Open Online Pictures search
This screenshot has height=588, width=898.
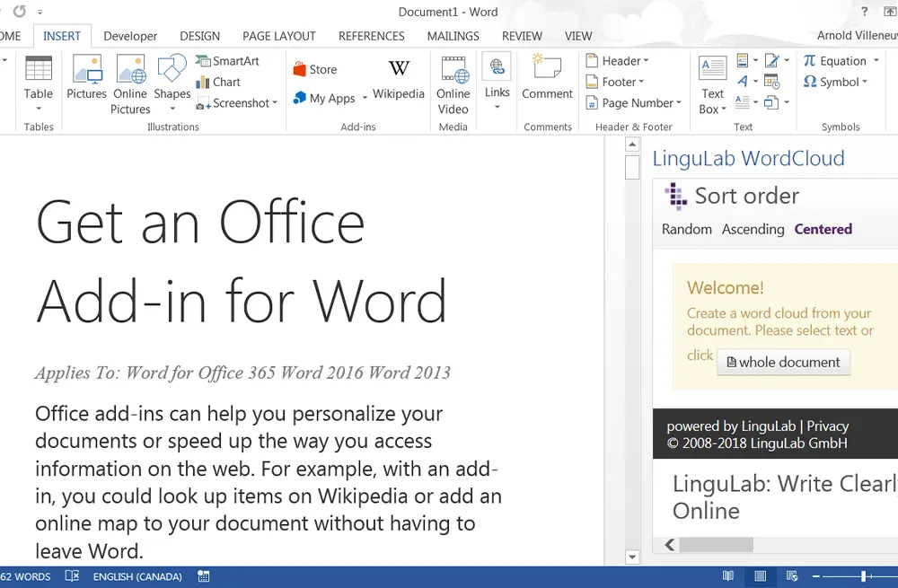130,84
